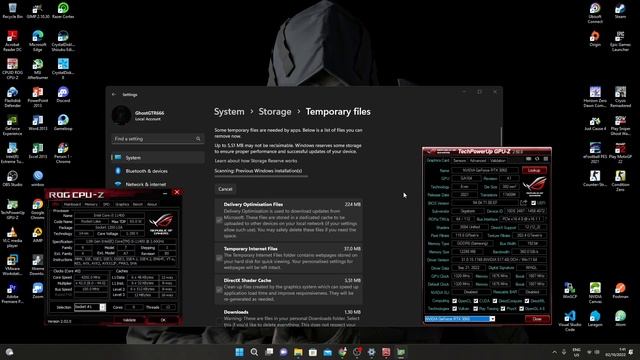Image resolution: width=640 pixels, height=360 pixels.
Task: Go back with Settings back arrow
Action: [114, 94]
